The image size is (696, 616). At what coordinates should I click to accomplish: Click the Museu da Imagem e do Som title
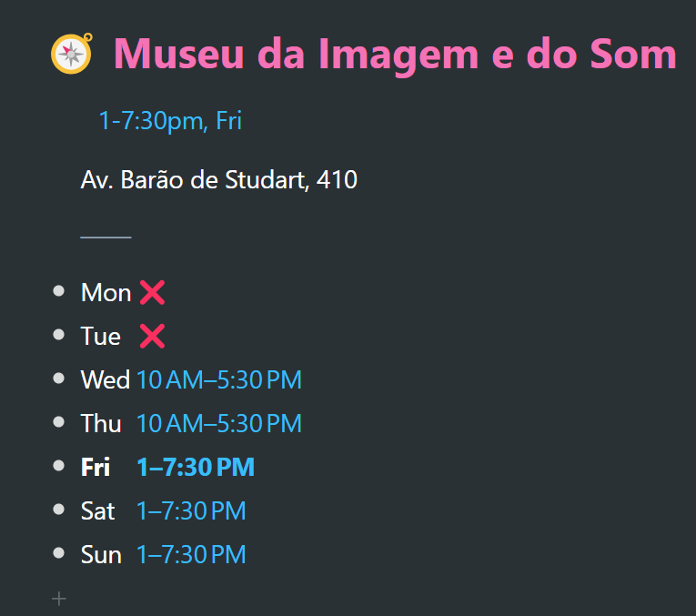pos(395,55)
